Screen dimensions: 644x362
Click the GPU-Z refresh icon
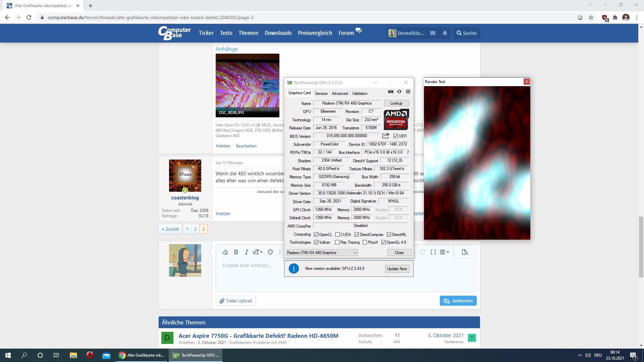399,92
